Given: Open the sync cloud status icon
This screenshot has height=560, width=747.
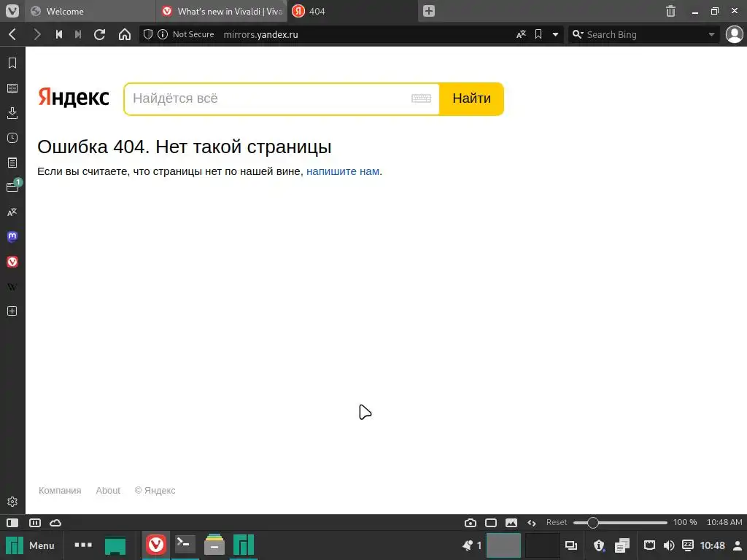Looking at the screenshot, I should (55, 522).
